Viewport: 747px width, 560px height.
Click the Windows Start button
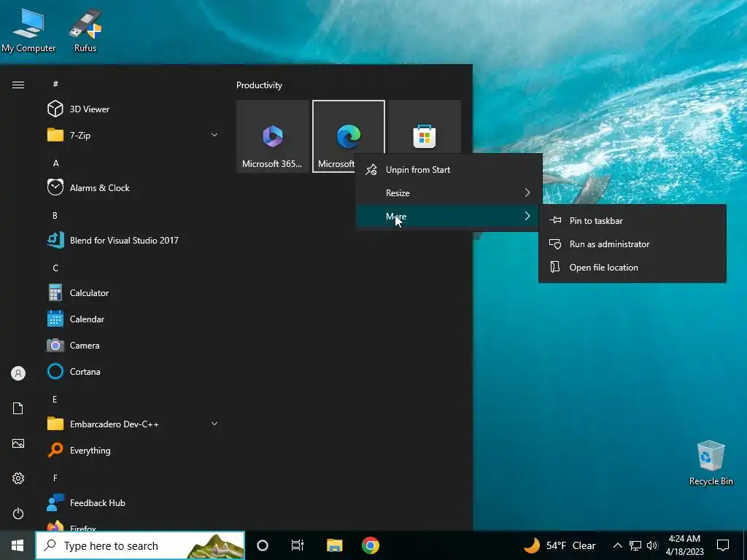pos(18,545)
